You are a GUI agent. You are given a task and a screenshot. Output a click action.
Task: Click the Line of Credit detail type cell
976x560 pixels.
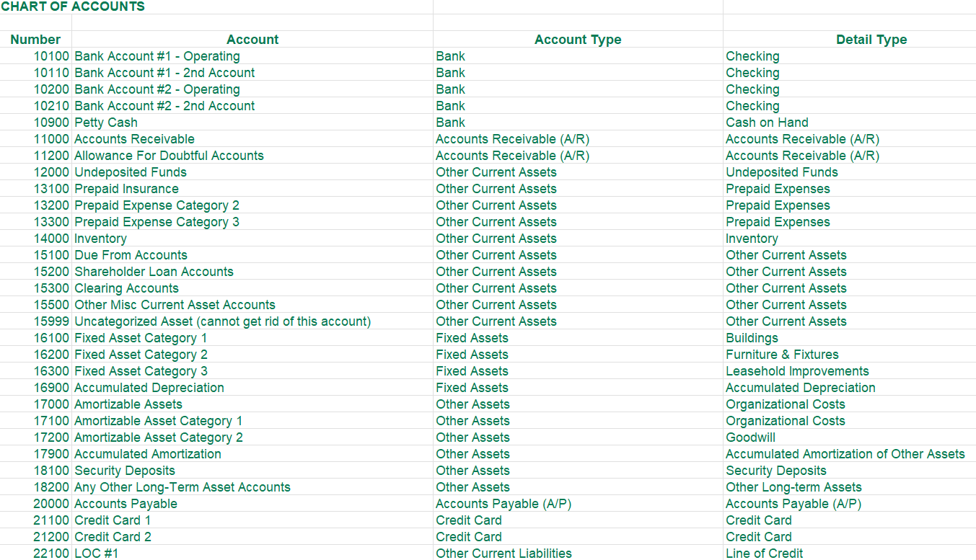click(x=763, y=554)
